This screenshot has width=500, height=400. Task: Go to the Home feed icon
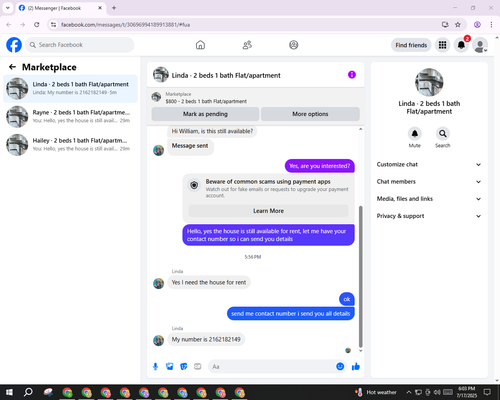coord(200,45)
